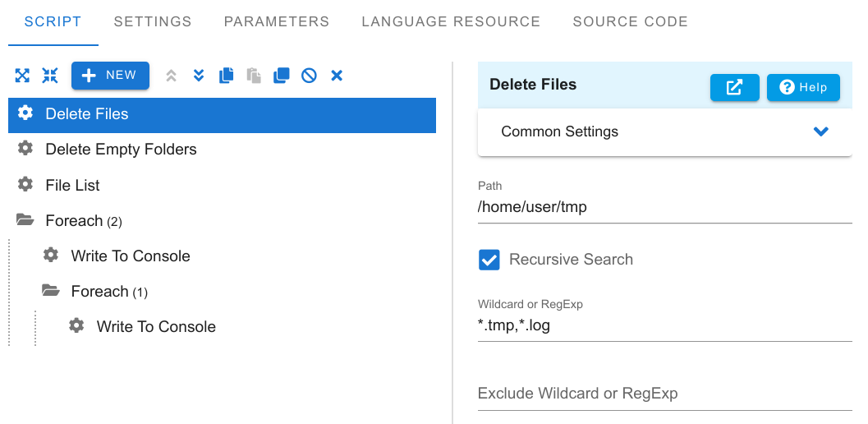Viewport: 868px width, 424px height.
Task: Click the Exclude Wildcard or RegExp field
Action: [665, 394]
